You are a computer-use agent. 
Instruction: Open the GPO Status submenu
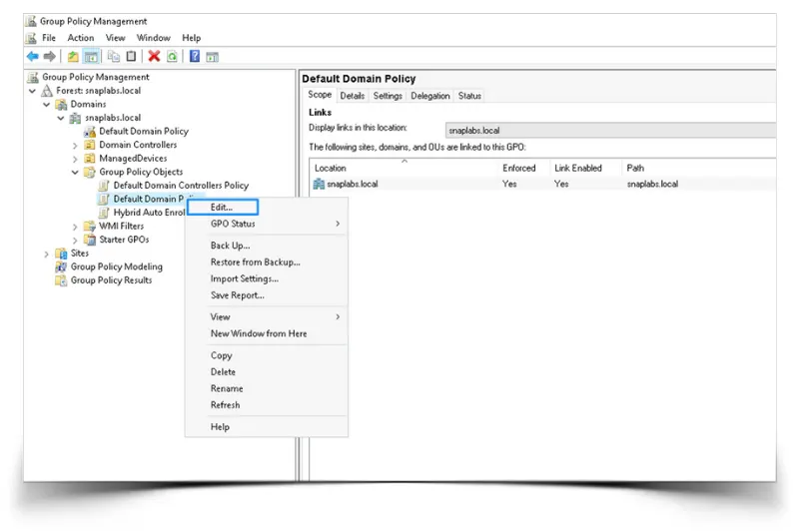coord(267,224)
